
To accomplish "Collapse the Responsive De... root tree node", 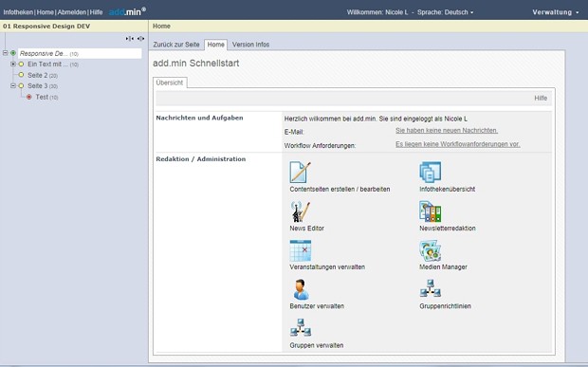I will point(6,53).
